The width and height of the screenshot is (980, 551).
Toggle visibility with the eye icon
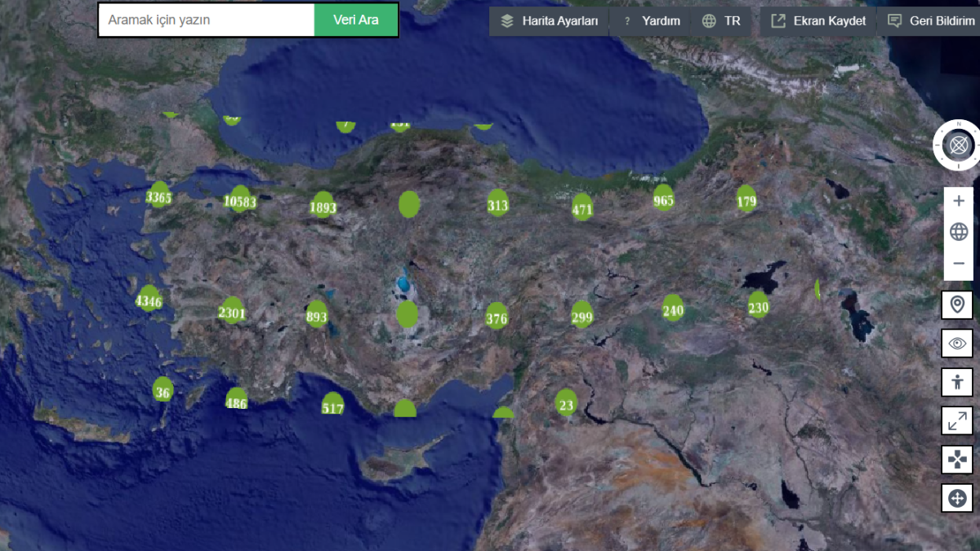click(x=957, y=344)
